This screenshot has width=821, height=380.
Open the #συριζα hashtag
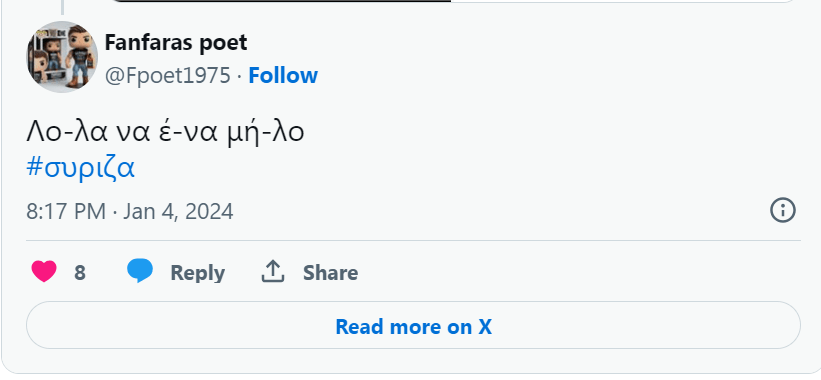[81, 168]
